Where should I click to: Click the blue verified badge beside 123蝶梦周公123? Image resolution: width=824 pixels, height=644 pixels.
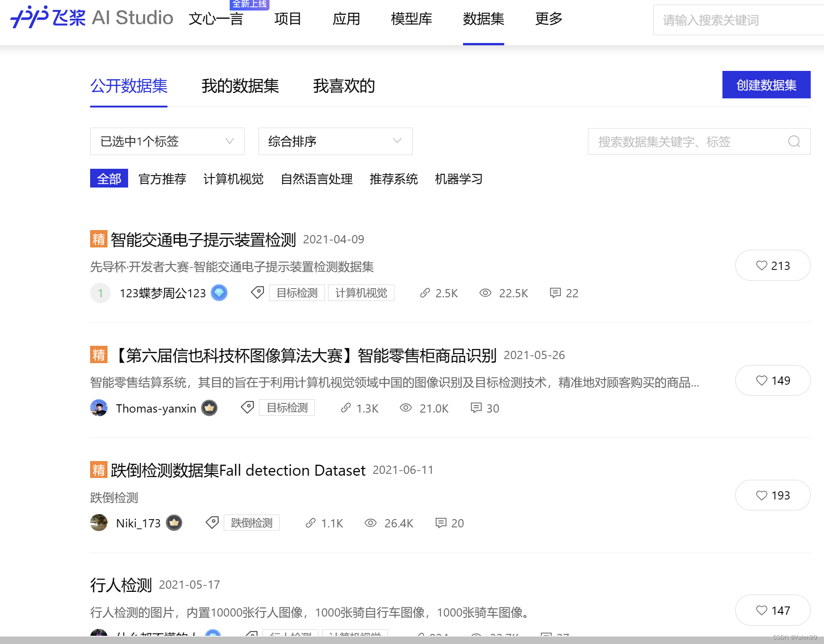219,293
